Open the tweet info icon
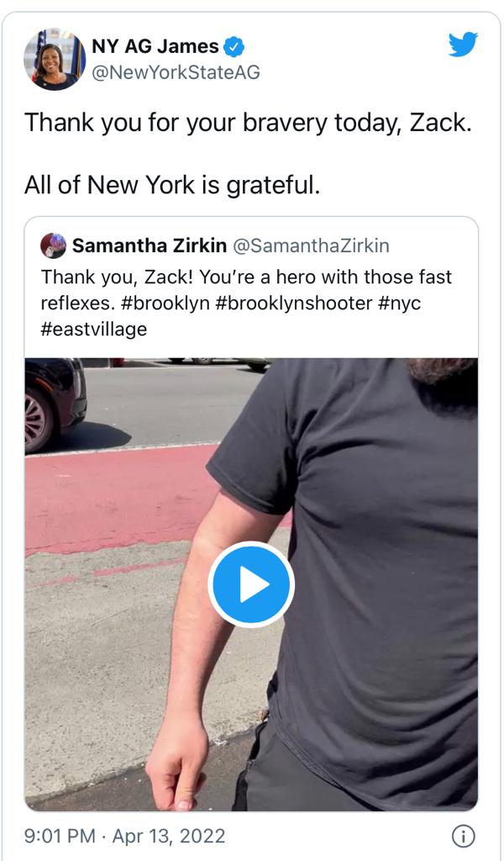The image size is (504, 861). [463, 836]
